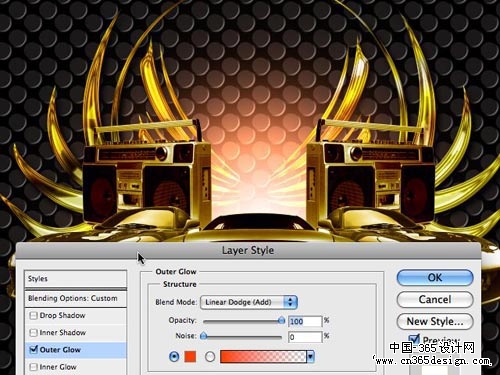Select the Styles list item
This screenshot has height=375, width=500.
[76, 279]
